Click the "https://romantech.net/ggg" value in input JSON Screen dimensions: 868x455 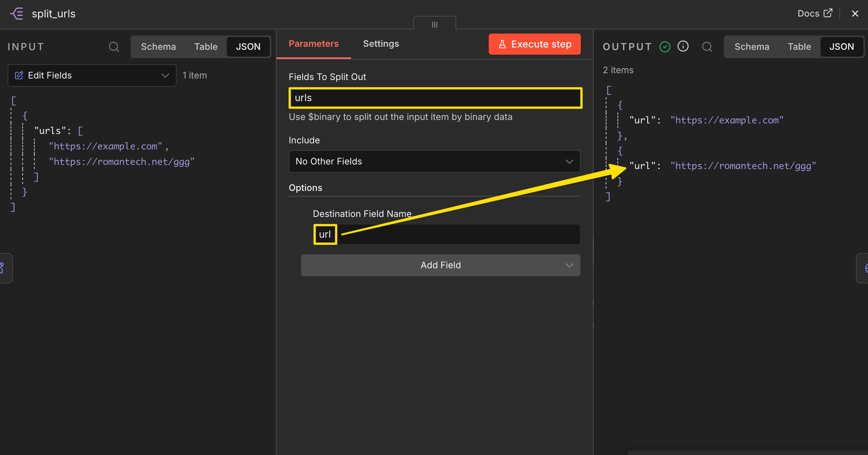pos(122,162)
